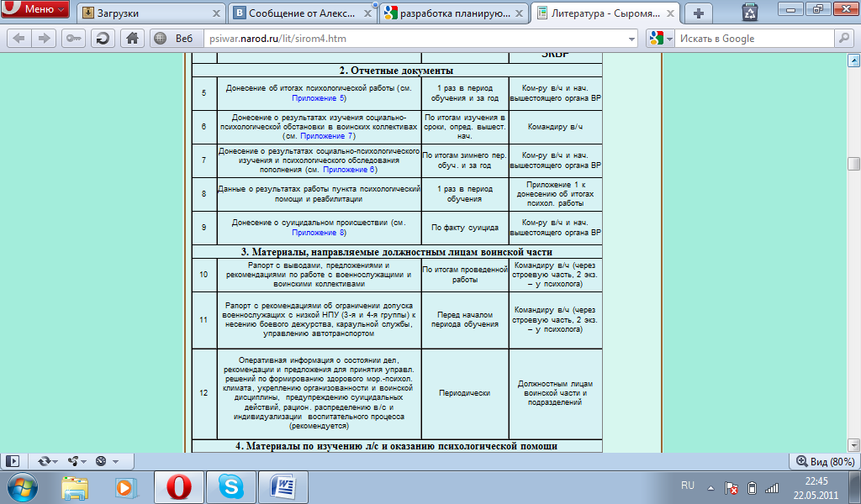Screen dimensions: 861x504
Task: Click the clock showing 22:45
Action: (x=816, y=481)
